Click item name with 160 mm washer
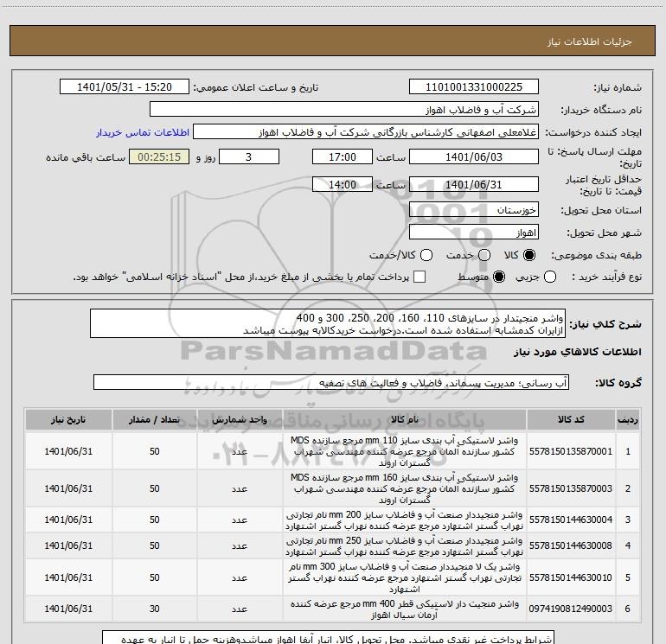 pos(405,488)
